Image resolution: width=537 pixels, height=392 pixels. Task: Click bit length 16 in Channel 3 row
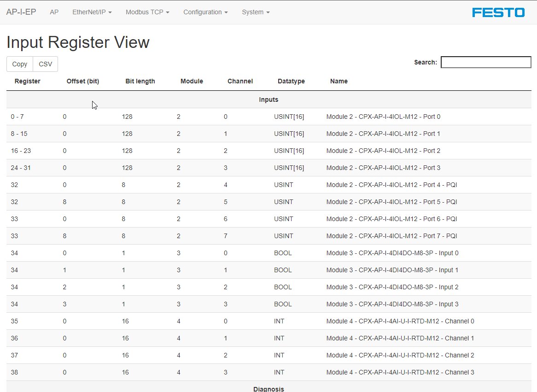click(125, 373)
